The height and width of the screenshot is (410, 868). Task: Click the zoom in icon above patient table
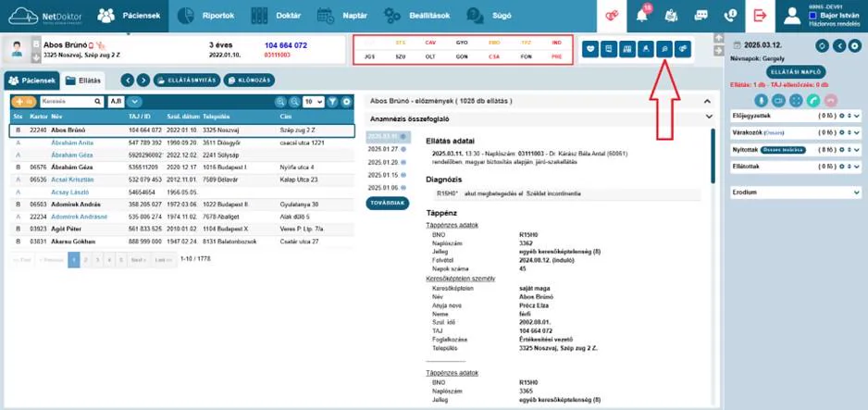[x=280, y=102]
